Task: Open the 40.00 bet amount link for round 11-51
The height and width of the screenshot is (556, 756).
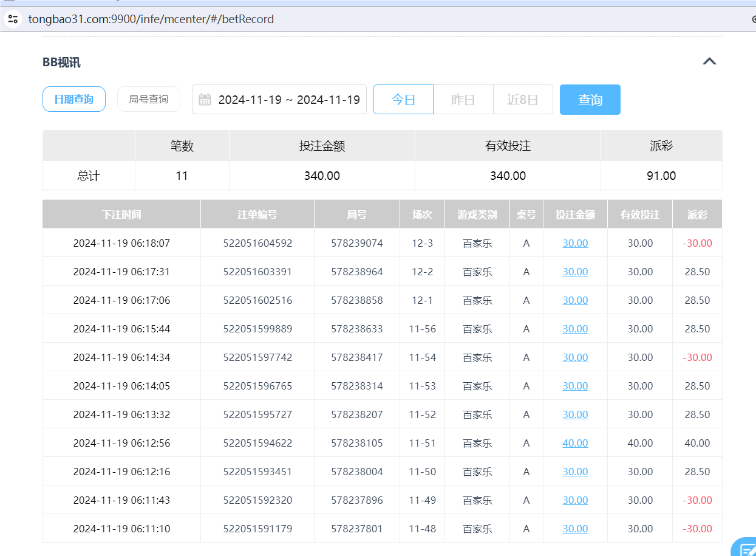Action: pyautogui.click(x=574, y=443)
